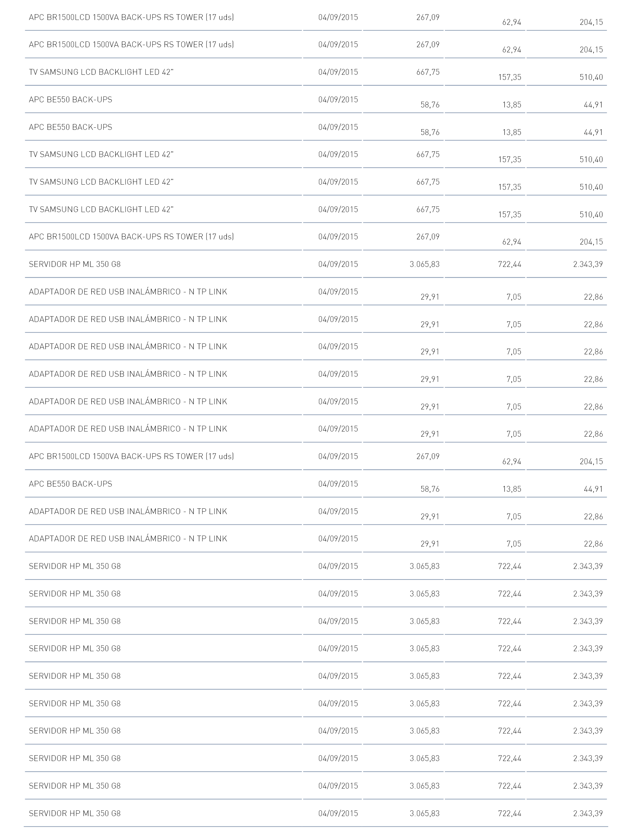This screenshot has height=840, width=643.
Task: Select the 204,15 value in the top row
Action: (x=591, y=22)
